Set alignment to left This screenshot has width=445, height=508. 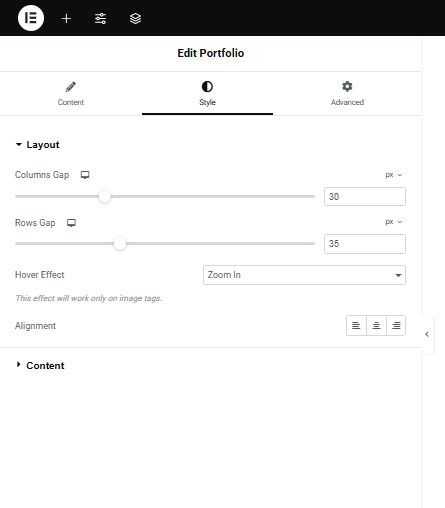(356, 325)
